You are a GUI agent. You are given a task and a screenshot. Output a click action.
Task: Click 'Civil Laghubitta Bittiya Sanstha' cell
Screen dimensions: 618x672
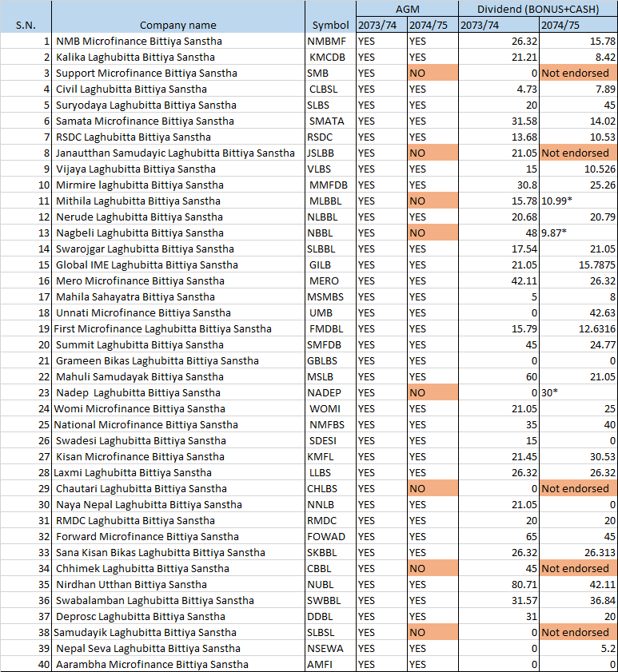pyautogui.click(x=178, y=89)
